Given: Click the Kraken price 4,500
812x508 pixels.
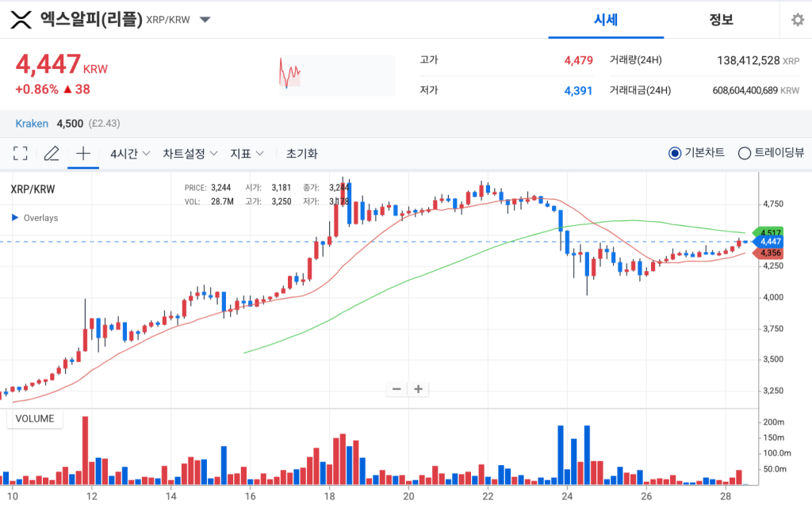Looking at the screenshot, I should (70, 124).
